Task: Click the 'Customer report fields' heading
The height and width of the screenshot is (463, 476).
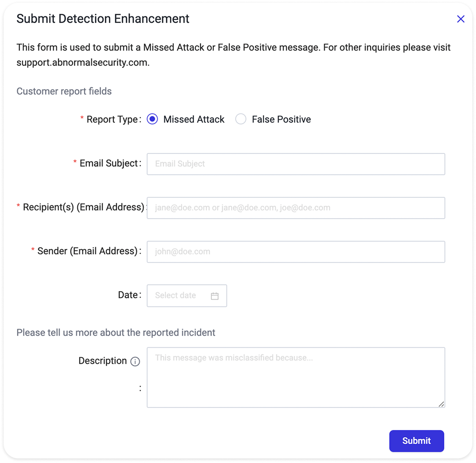Action: coord(64,91)
